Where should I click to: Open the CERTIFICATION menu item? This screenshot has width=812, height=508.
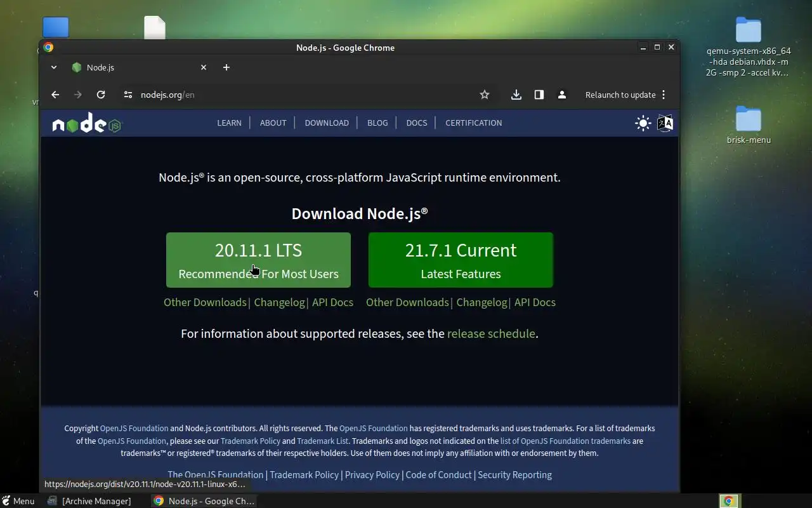point(473,123)
